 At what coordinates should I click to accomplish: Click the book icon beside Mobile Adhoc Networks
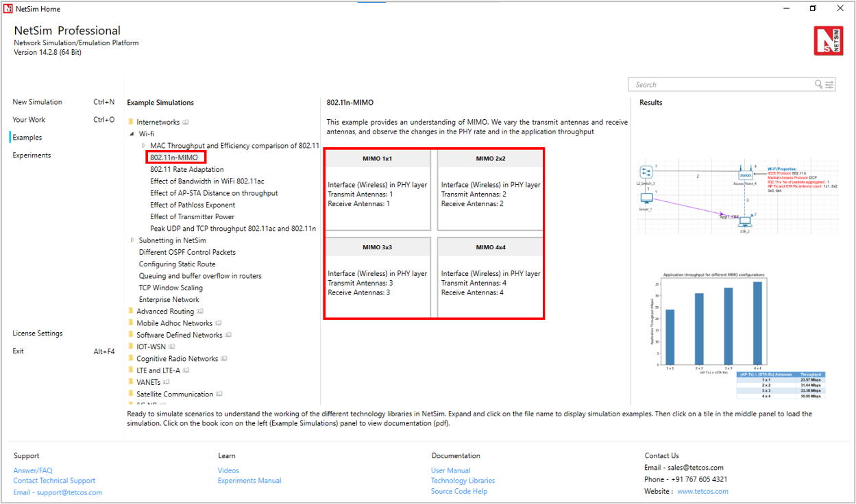coord(219,323)
